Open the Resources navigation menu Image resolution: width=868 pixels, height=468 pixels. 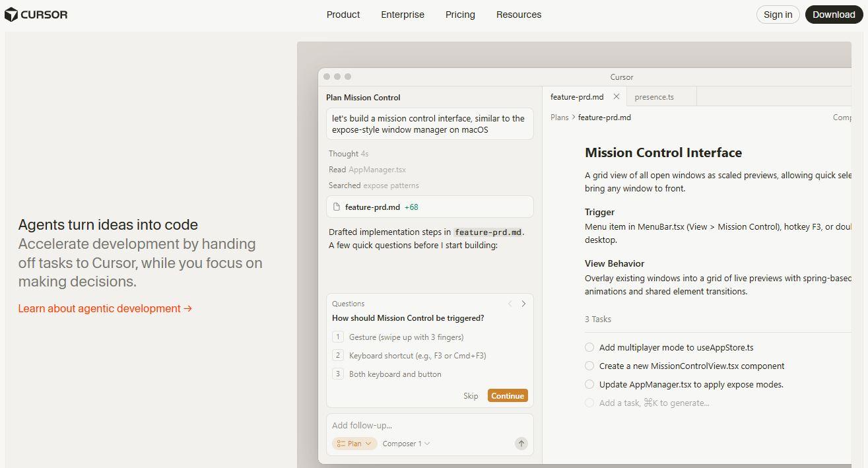tap(518, 15)
